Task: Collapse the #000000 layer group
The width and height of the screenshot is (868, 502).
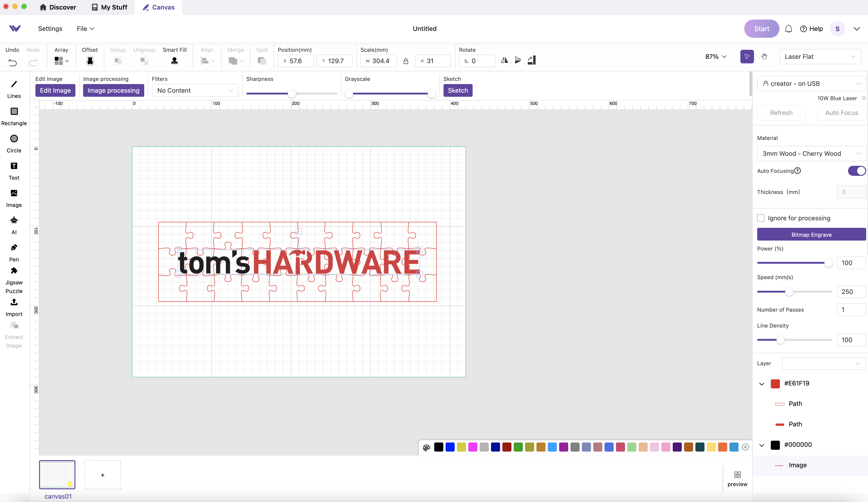Action: point(761,445)
